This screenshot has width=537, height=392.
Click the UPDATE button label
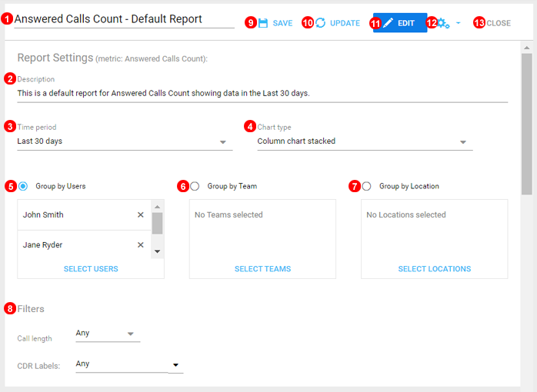click(345, 23)
